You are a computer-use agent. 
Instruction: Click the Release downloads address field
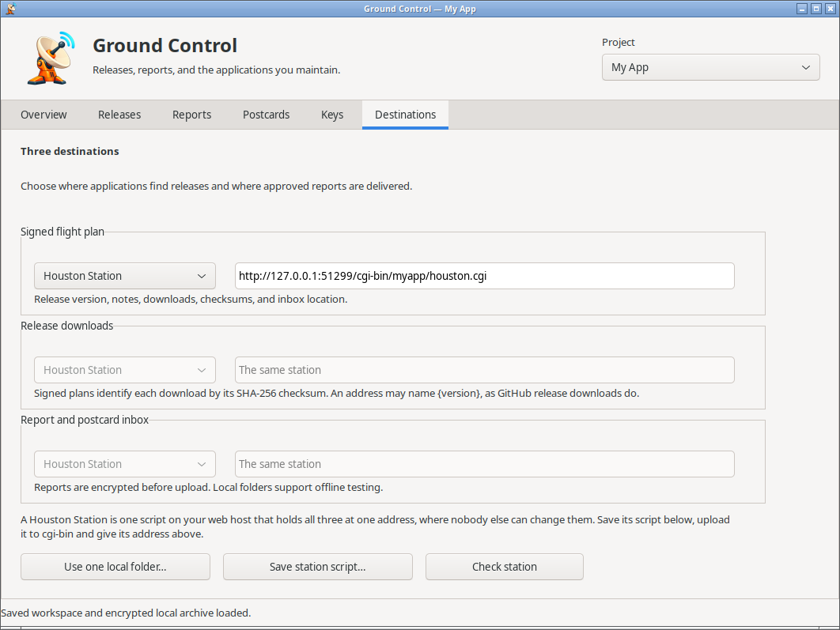point(485,371)
